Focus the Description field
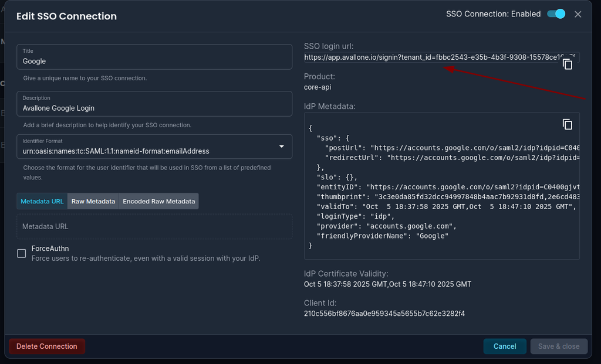The height and width of the screenshot is (364, 601). tap(154, 104)
